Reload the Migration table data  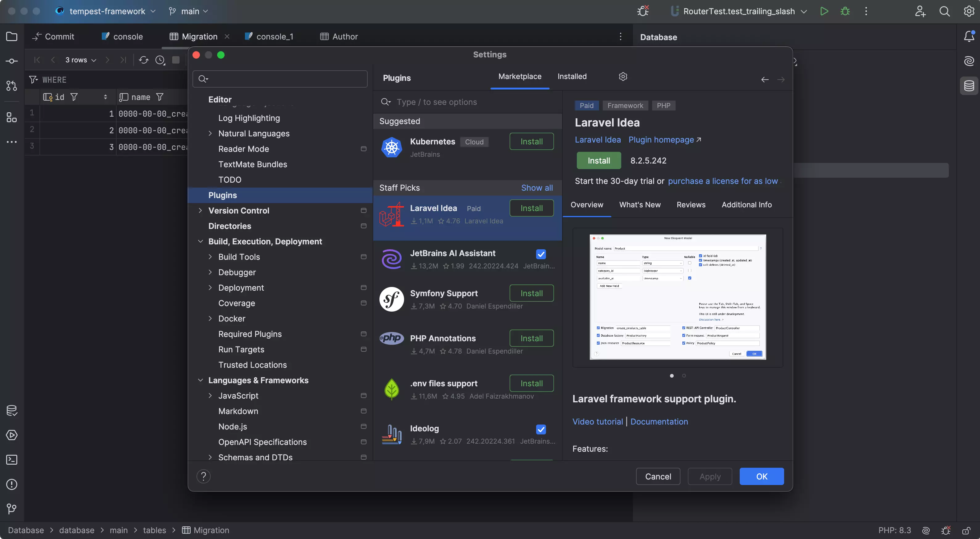143,60
